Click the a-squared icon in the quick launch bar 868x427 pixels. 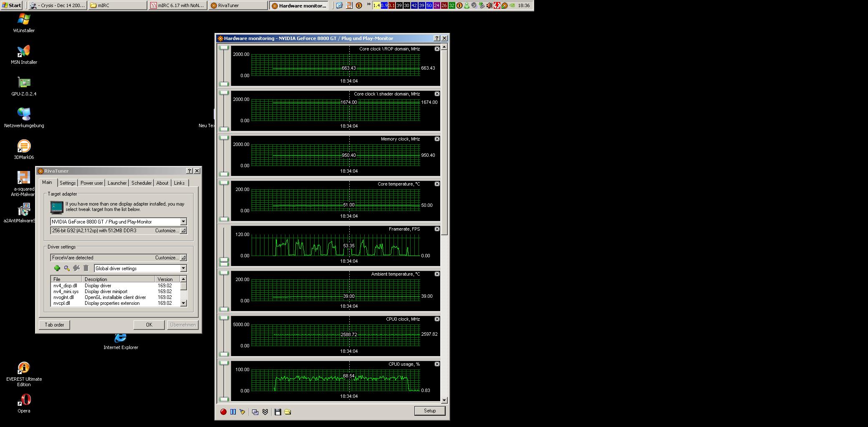pyautogui.click(x=349, y=5)
